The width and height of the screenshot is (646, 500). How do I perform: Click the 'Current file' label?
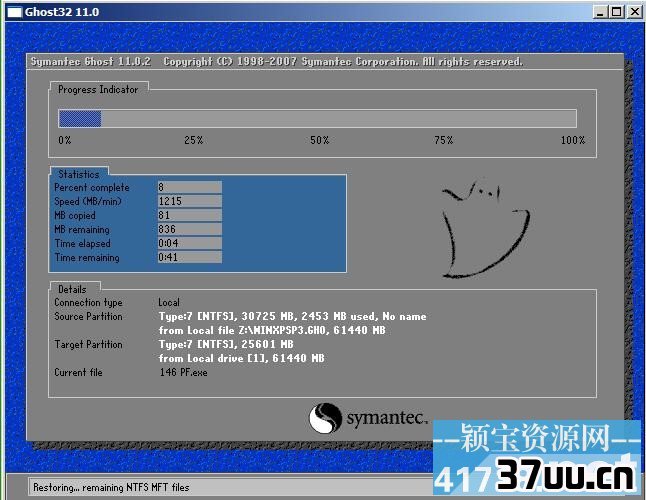pos(78,372)
